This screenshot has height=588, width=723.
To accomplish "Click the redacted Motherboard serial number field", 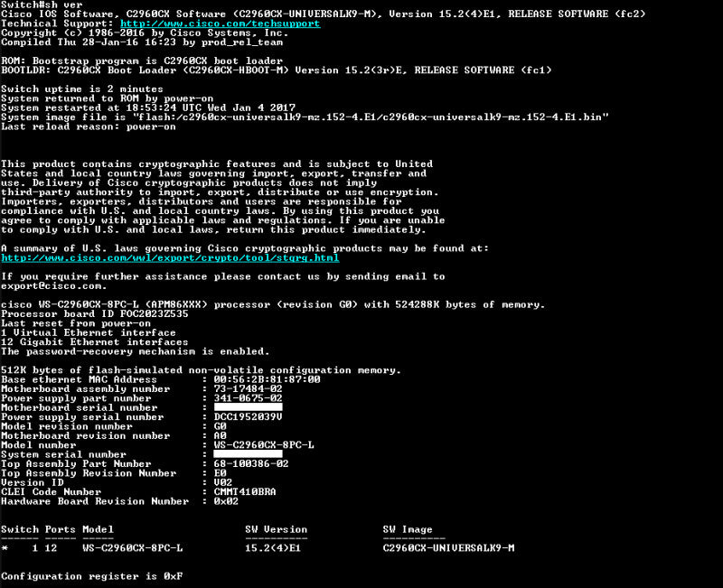I will pyautogui.click(x=248, y=408).
